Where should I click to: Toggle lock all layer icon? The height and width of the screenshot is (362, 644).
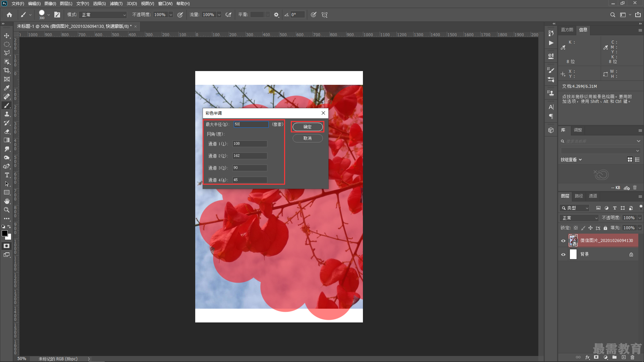click(x=605, y=228)
